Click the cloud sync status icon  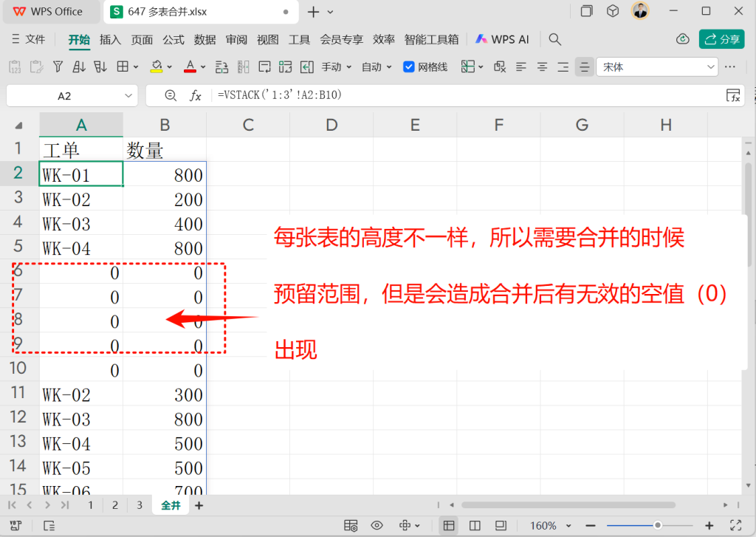[683, 39]
